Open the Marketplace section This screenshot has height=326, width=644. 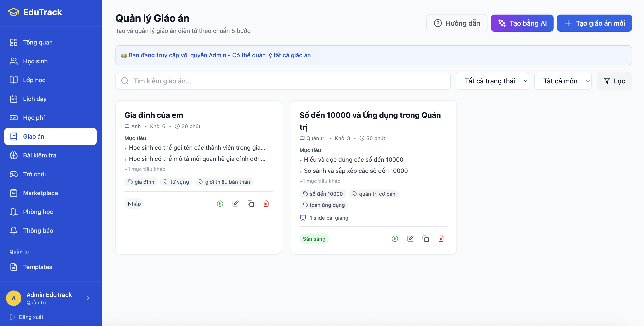(40, 193)
